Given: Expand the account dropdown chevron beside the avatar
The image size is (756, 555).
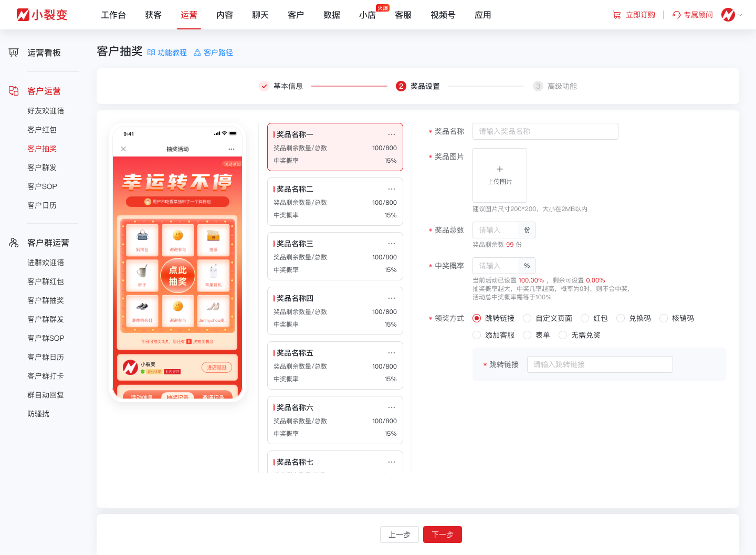Looking at the screenshot, I should tap(740, 15).
